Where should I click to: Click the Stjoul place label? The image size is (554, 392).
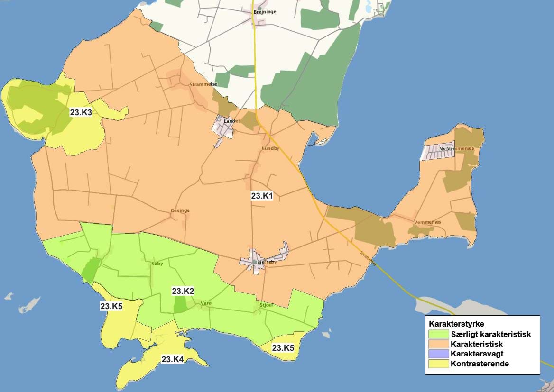pos(267,305)
